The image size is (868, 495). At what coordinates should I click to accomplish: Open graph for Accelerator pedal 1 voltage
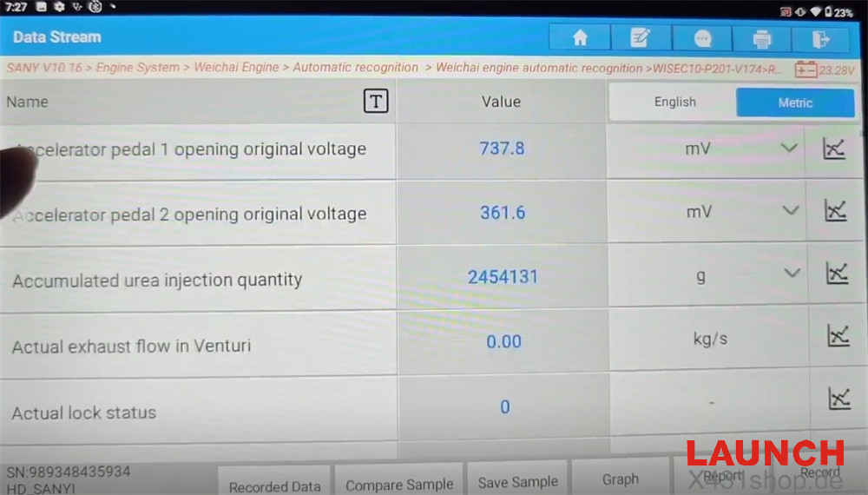[834, 148]
